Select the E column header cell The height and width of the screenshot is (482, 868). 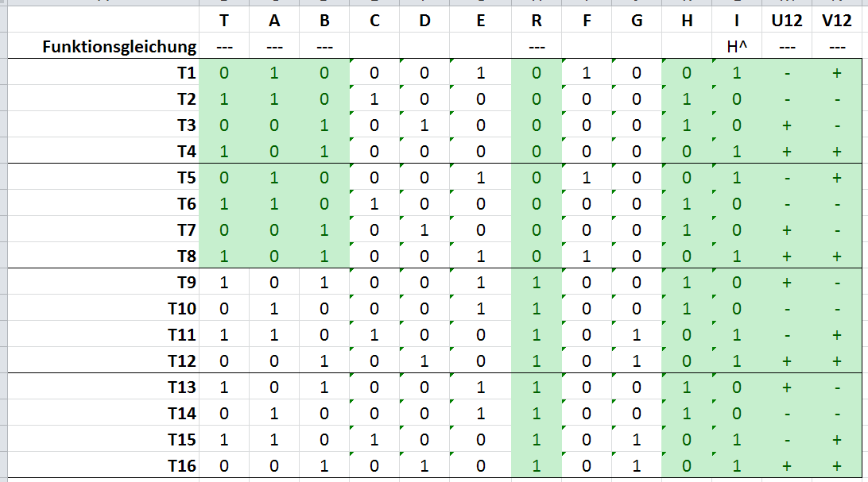tap(481, 21)
